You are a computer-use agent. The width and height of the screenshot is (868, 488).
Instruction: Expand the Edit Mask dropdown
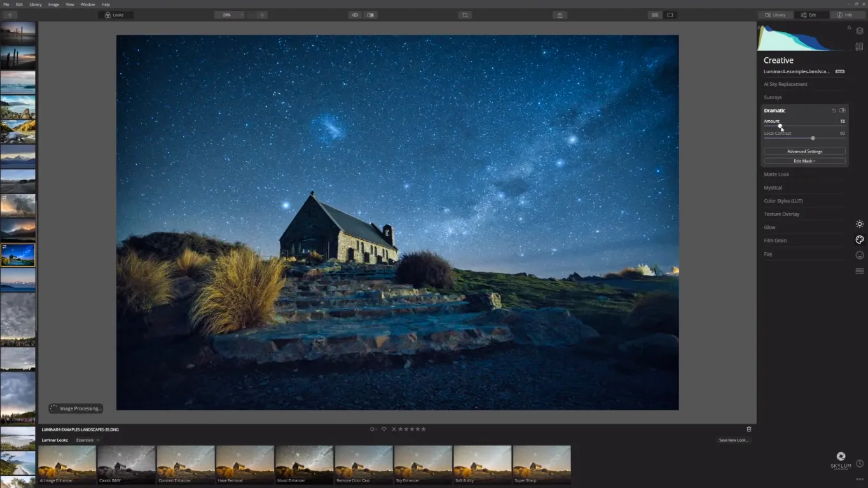point(804,161)
